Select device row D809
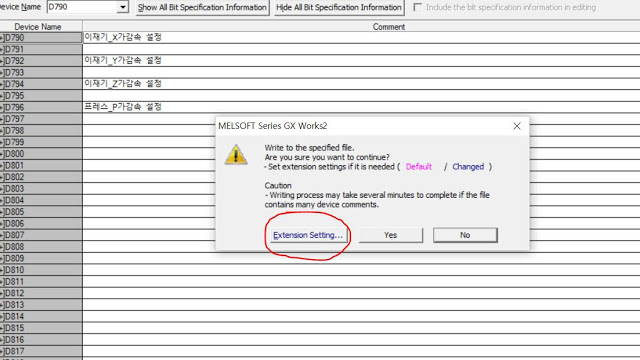This screenshot has height=360, width=640. (x=41, y=259)
